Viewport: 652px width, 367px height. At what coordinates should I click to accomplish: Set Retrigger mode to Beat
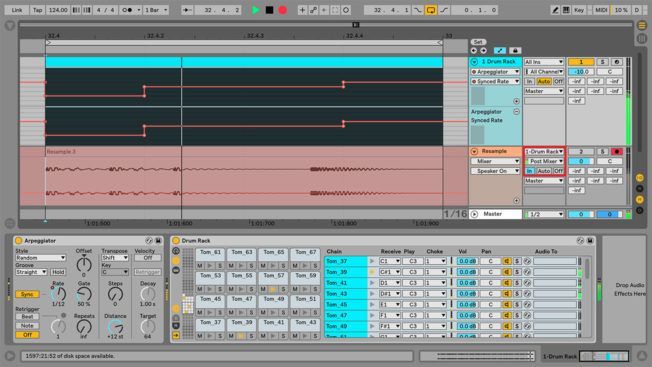[27, 317]
